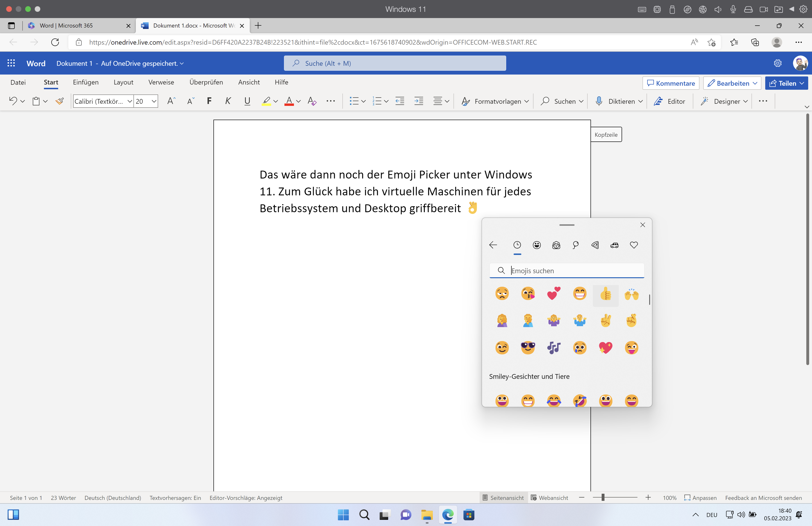Open the Datei menu
The width and height of the screenshot is (812, 526).
click(x=18, y=82)
